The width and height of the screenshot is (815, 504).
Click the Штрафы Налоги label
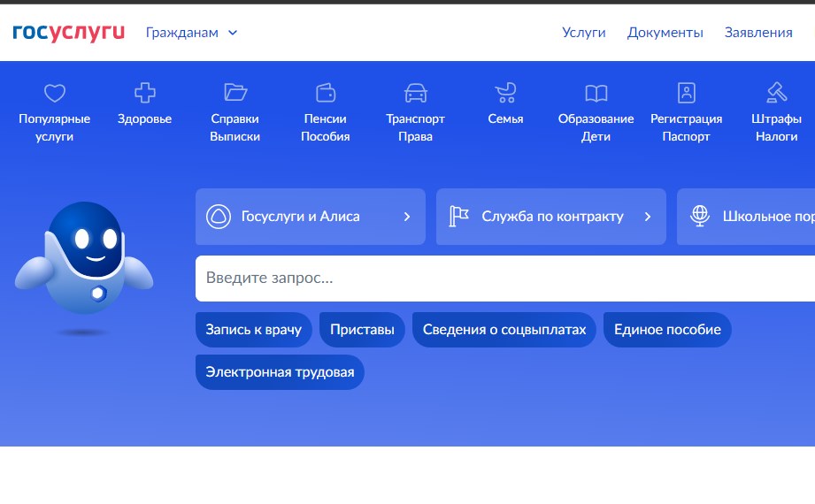pos(777,127)
